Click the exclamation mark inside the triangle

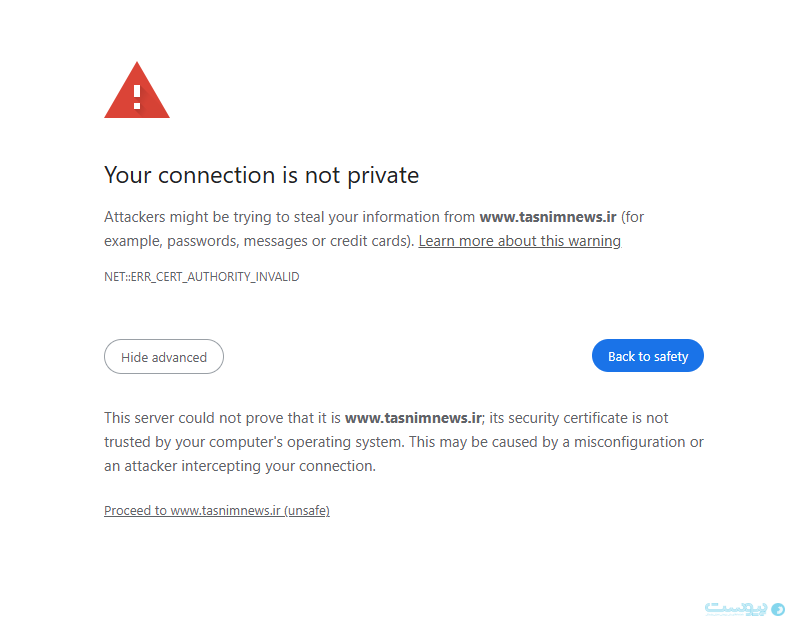point(137,97)
